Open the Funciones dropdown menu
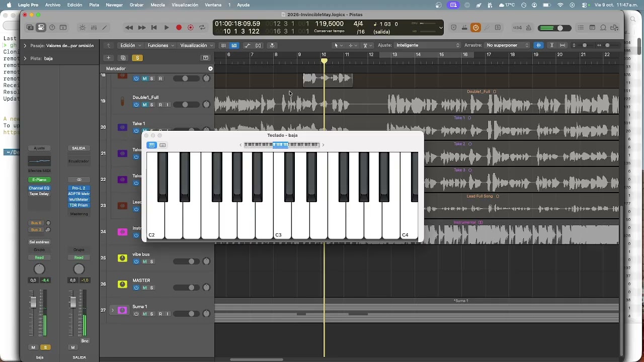Screen dimensions: 644x362 [x=160, y=45]
